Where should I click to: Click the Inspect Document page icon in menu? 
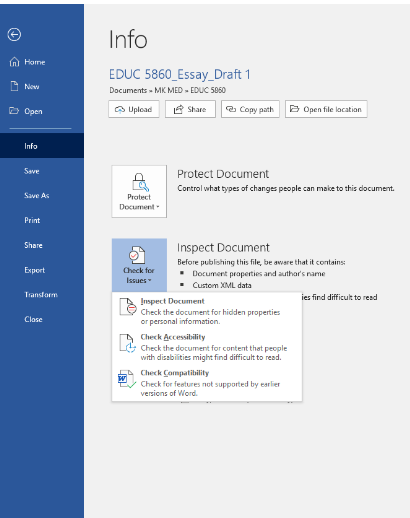coord(128,307)
